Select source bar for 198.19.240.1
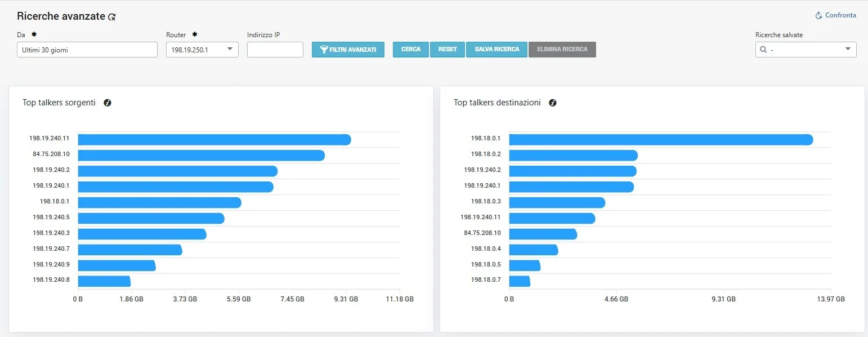 (176, 187)
